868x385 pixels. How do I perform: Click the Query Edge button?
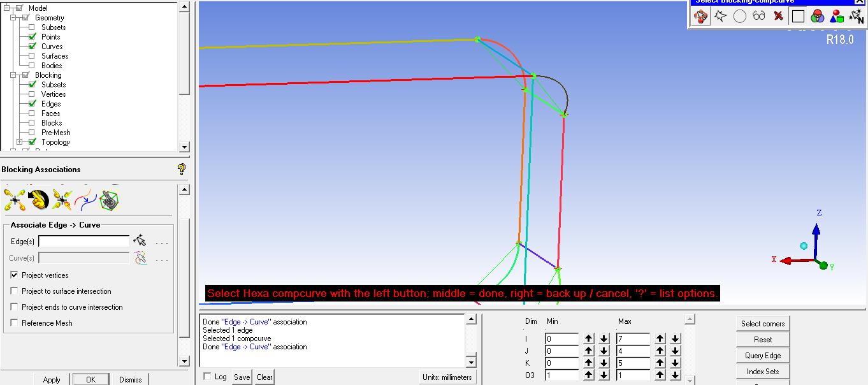762,355
